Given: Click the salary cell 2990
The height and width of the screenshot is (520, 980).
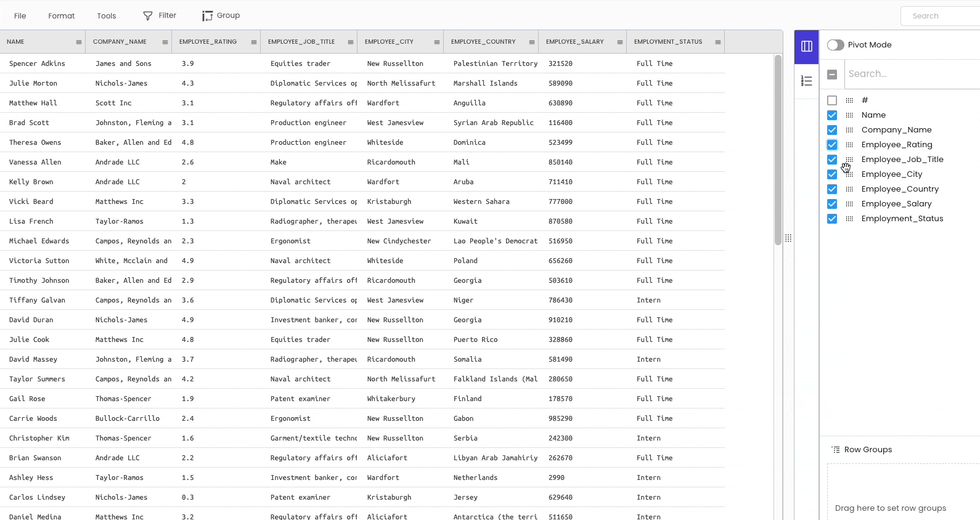Looking at the screenshot, I should (x=582, y=477).
